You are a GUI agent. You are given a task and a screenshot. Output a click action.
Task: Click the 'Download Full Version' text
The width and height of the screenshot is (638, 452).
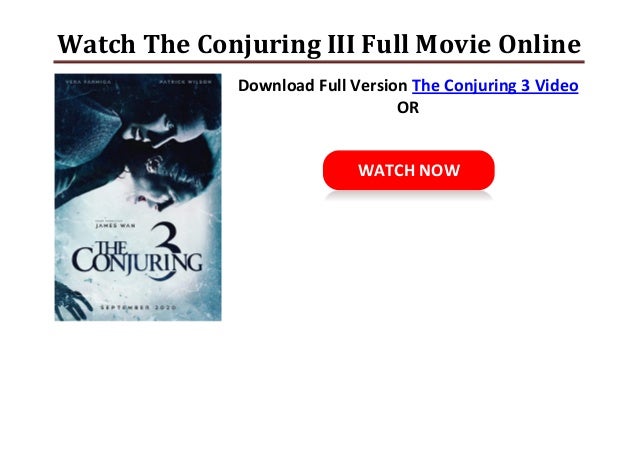tap(322, 85)
